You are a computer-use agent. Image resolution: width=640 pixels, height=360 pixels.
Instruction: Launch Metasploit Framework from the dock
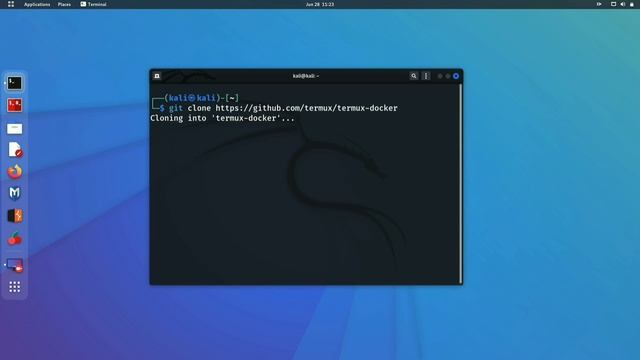coord(15,193)
